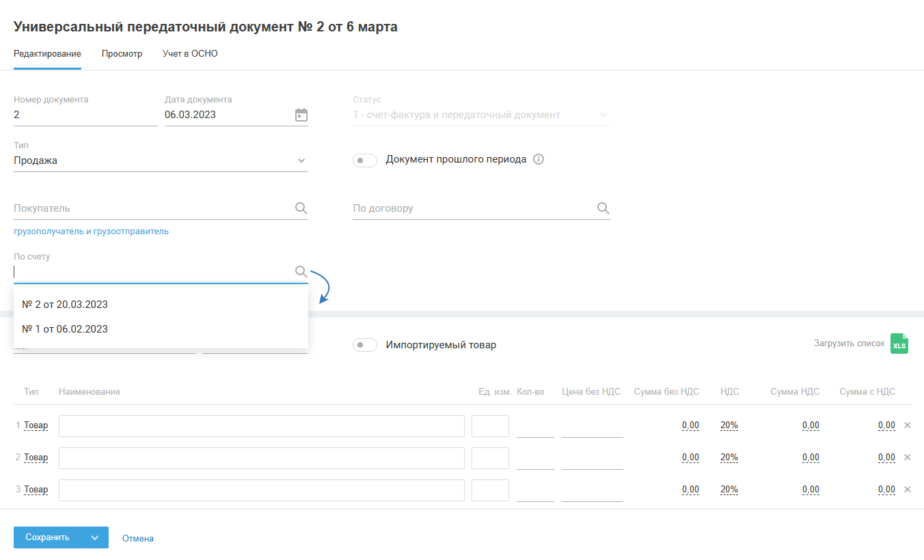Viewport: 924px width, 560px height.
Task: Click the search icon in По счету field
Action: coord(301,272)
